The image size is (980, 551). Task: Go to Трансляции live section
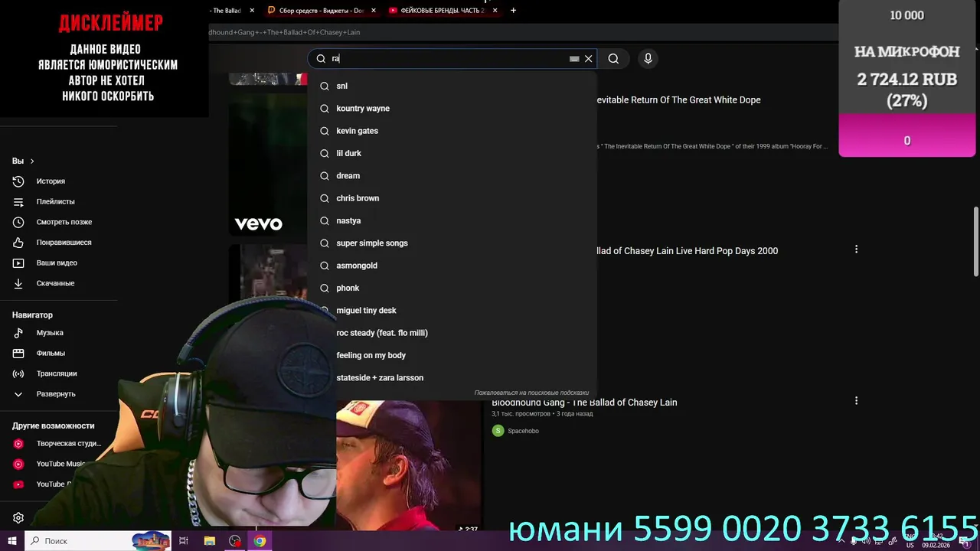(x=57, y=373)
